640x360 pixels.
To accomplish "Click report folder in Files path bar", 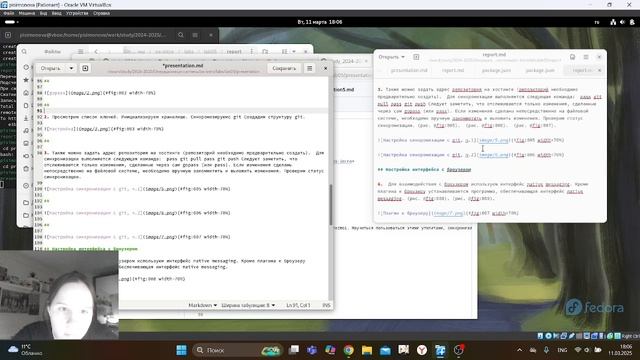I will 234,51.
